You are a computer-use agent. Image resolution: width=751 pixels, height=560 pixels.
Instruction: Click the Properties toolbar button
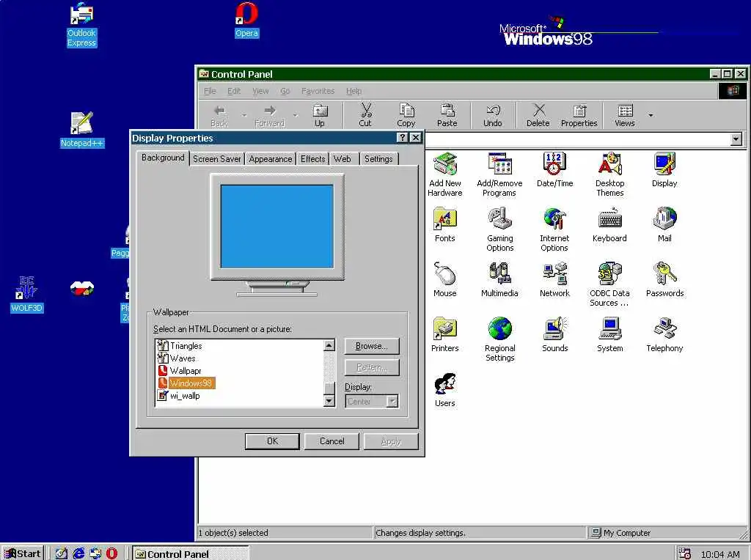579,115
